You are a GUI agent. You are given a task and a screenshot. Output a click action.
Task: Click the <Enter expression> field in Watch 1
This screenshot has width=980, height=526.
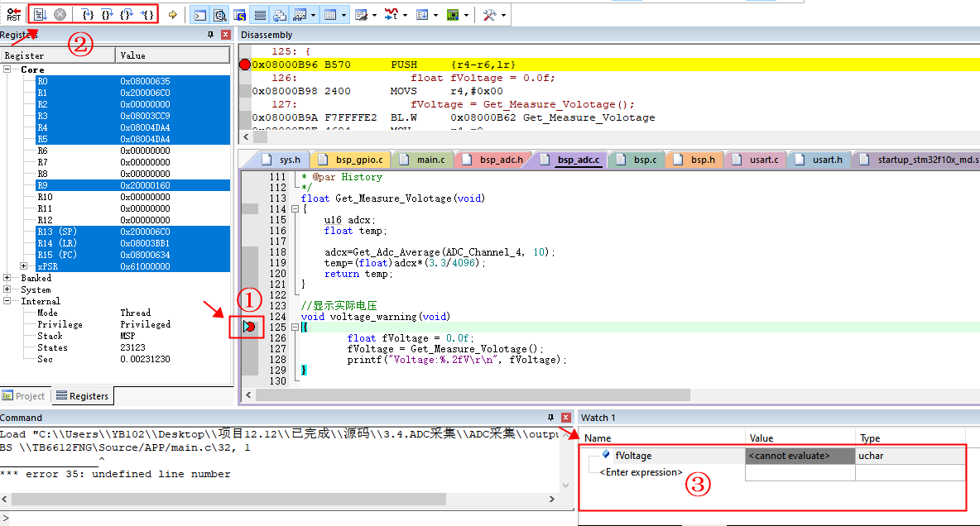pyautogui.click(x=641, y=472)
